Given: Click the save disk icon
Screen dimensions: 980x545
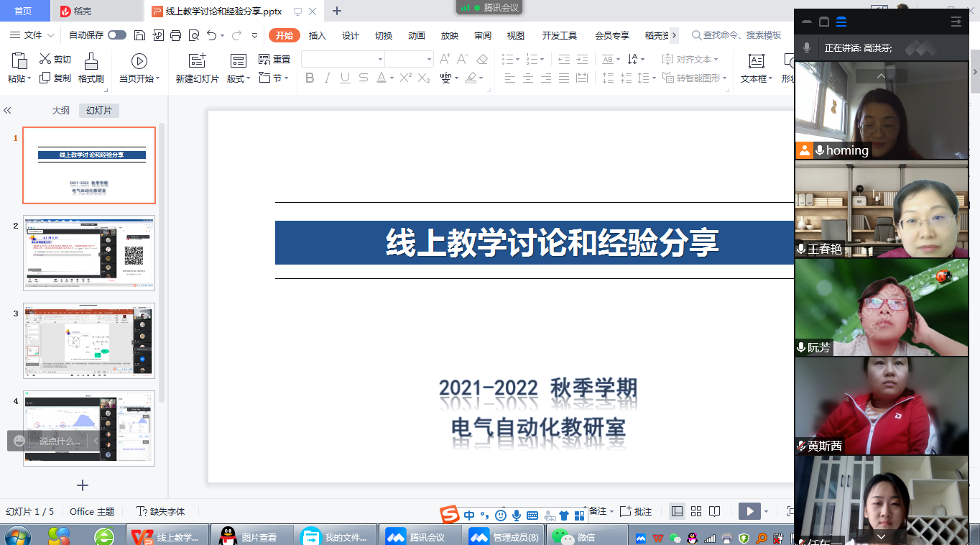Looking at the screenshot, I should (140, 35).
